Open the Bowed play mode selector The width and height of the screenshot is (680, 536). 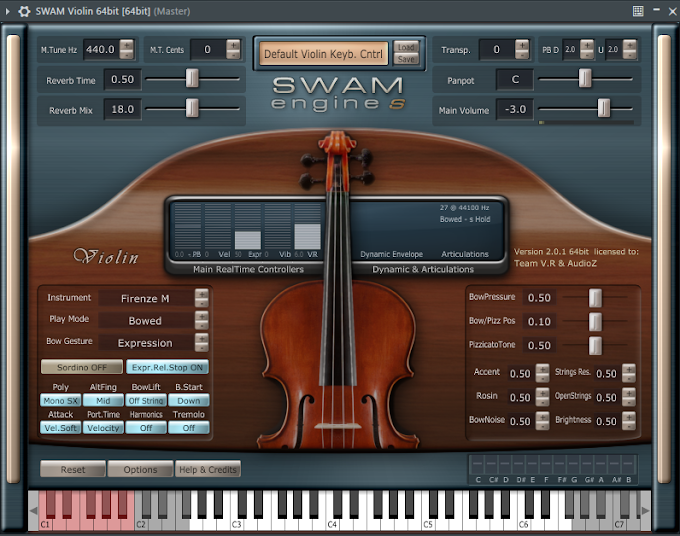point(145,320)
